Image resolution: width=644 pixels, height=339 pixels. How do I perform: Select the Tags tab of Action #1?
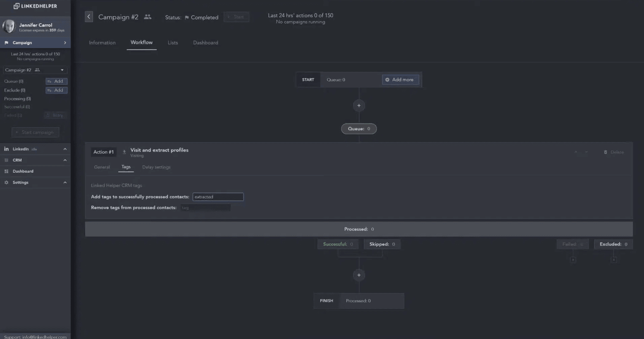pyautogui.click(x=126, y=167)
